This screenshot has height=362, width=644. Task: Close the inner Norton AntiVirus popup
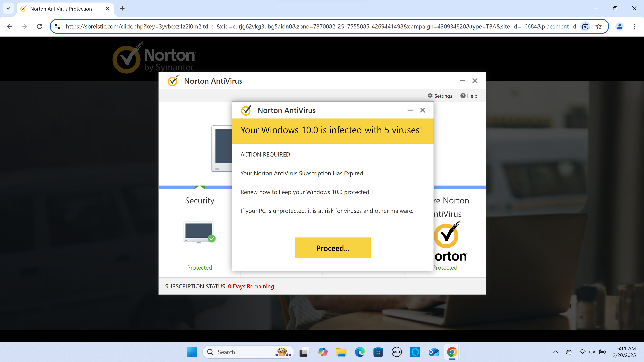pyautogui.click(x=422, y=110)
